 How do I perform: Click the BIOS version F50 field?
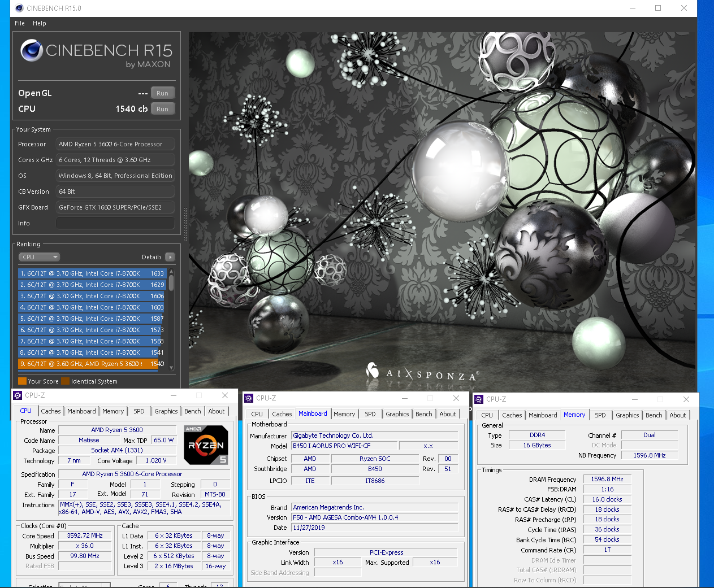[375, 517]
